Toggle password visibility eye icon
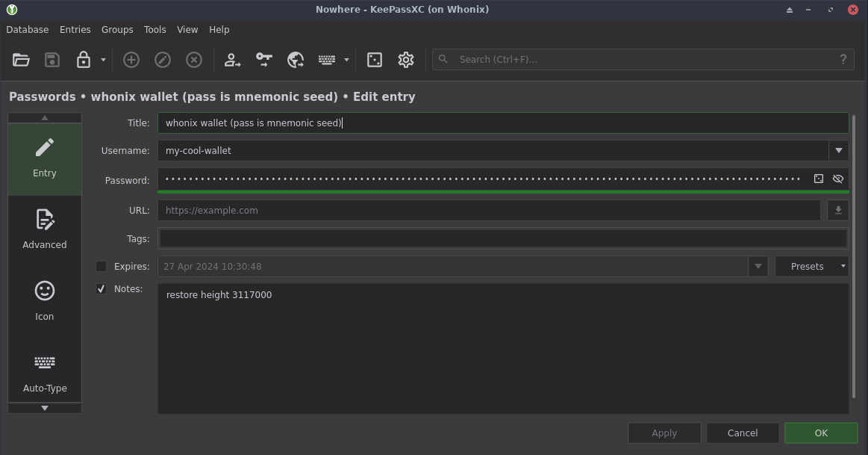The image size is (868, 455). 837,179
